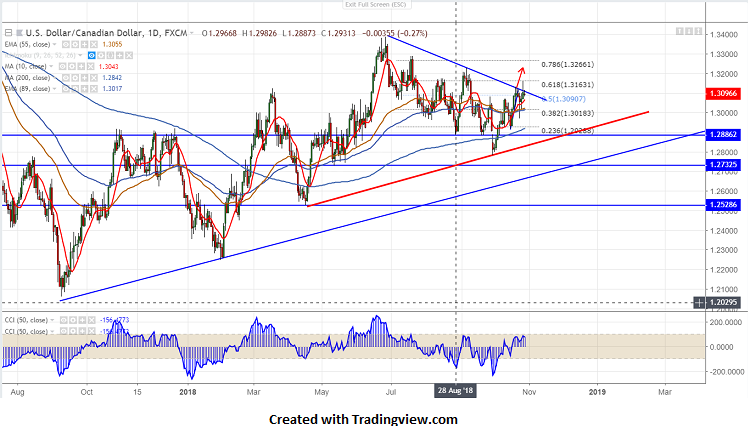The image size is (748, 426).
Task: Click crosshair plus button beside 1.20295
Action: coord(699,302)
